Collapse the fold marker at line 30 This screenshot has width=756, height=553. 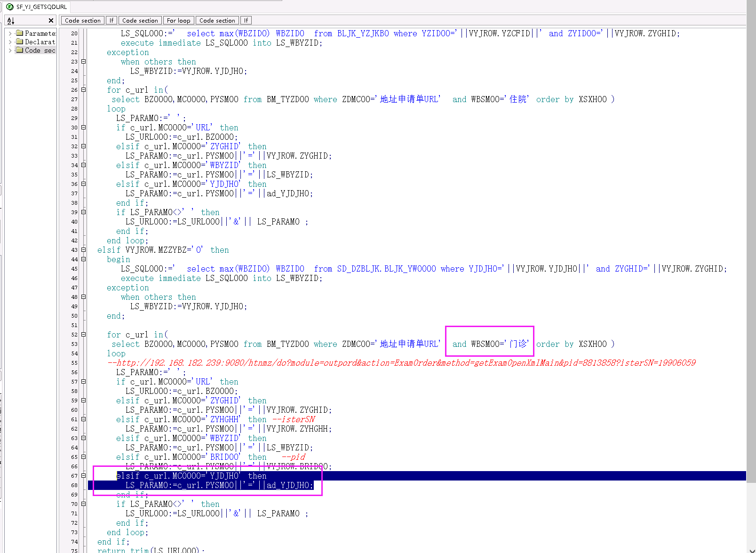83,128
